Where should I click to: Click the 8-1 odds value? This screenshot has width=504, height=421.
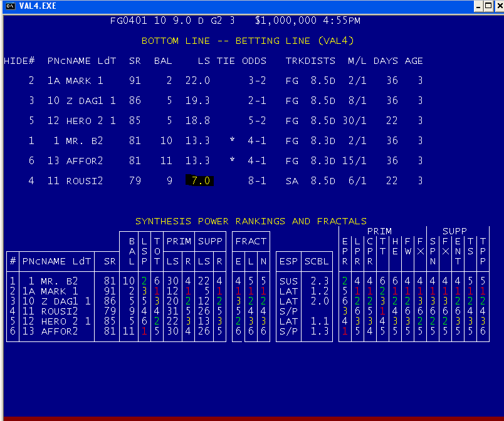pos(257,181)
